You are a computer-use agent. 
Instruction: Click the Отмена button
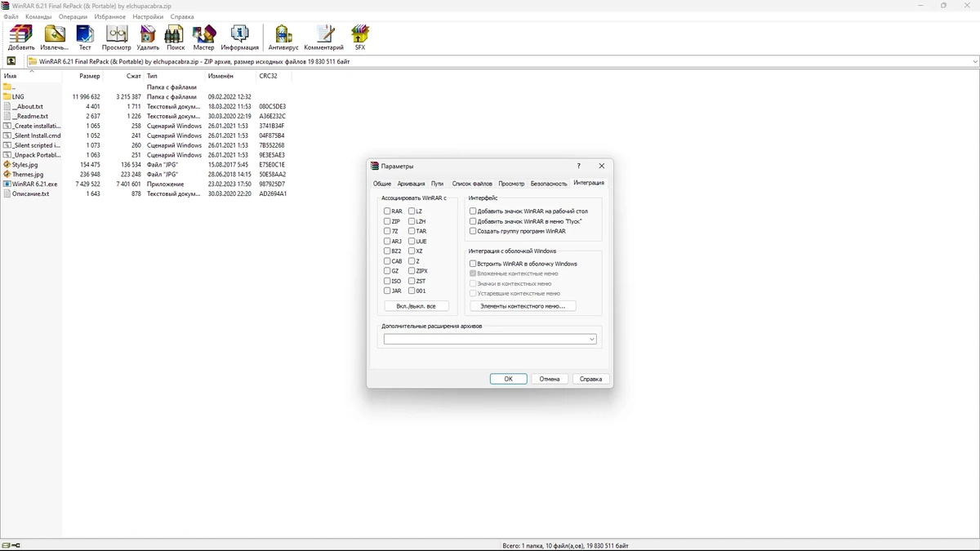click(x=550, y=379)
